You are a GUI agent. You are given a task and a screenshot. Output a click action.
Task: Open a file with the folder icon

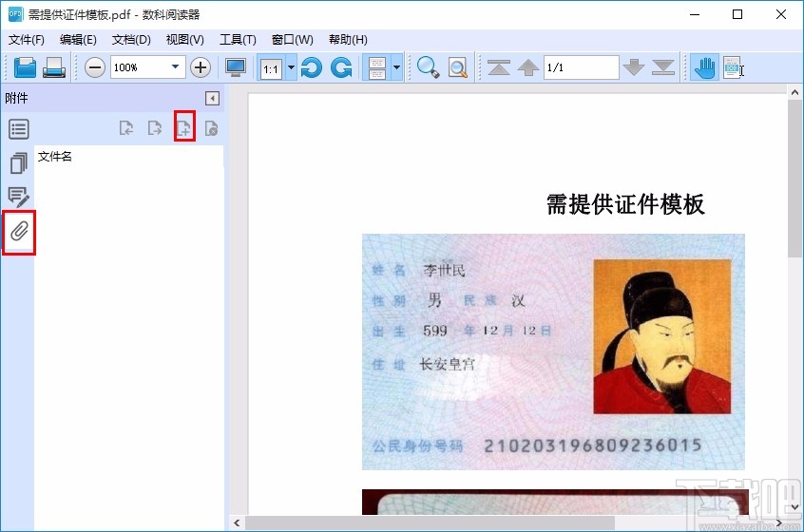[x=25, y=67]
